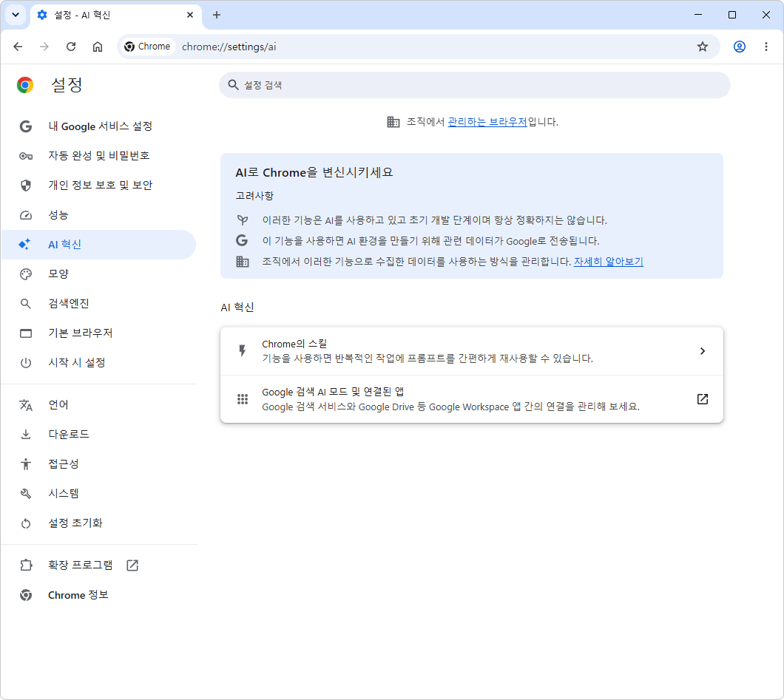The width and height of the screenshot is (784, 700).
Task: Select the 설정 - AI 혁신 tab
Action: pyautogui.click(x=116, y=16)
